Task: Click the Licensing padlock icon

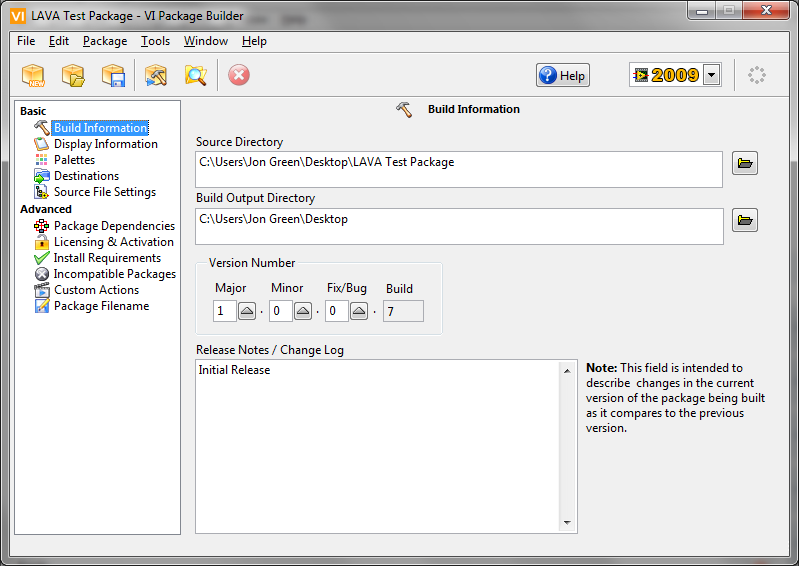Action: tap(42, 242)
